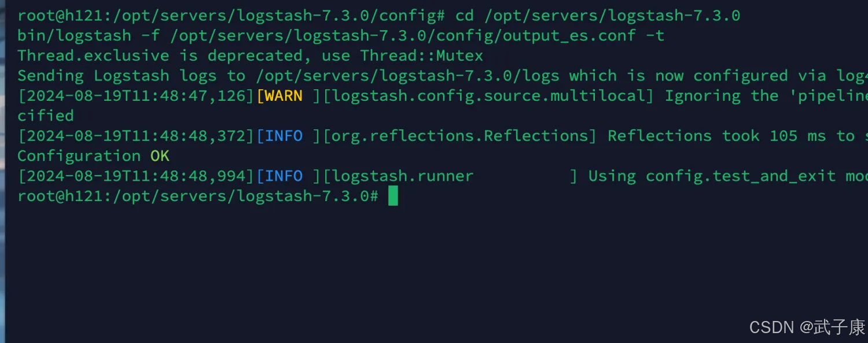Click the timestamp 2024-08-19T11:48:48,994
The image size is (868, 343).
pyautogui.click(x=136, y=176)
